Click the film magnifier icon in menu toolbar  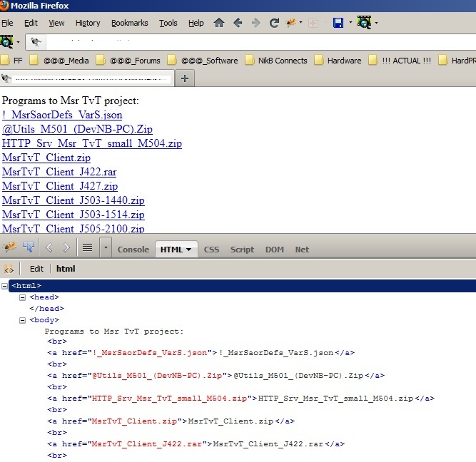coord(364,22)
